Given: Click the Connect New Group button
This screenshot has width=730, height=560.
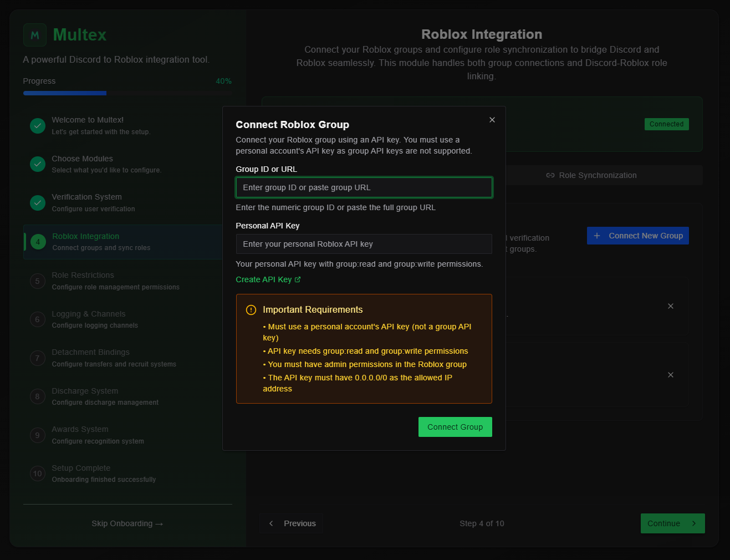Looking at the screenshot, I should pyautogui.click(x=638, y=236).
